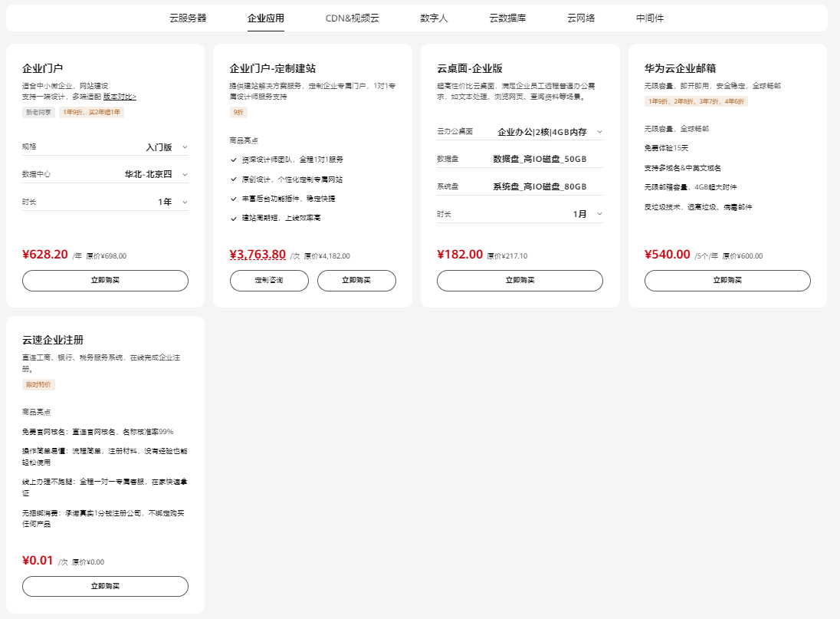Open the 数据中心 华北-北京四 dropdown
840x619 pixels.
tap(156, 174)
